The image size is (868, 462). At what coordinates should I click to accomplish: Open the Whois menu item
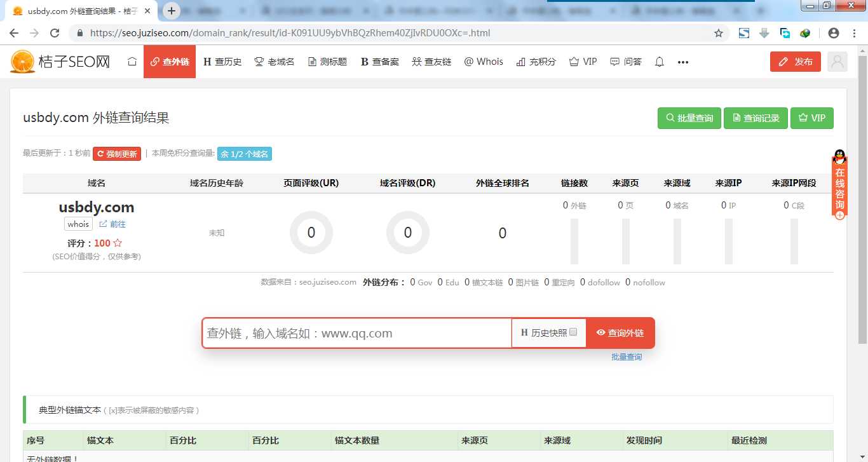(x=484, y=62)
